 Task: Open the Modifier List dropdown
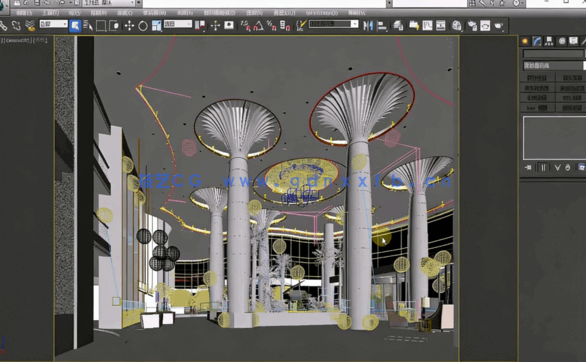pos(554,65)
